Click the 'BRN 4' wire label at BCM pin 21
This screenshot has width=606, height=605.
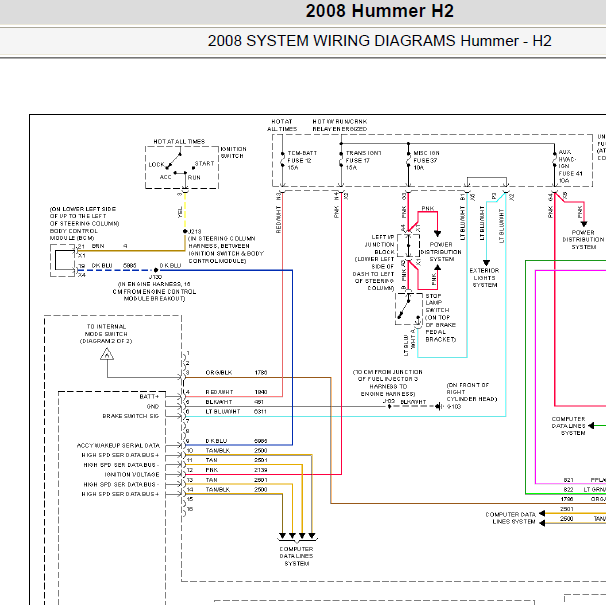109,246
